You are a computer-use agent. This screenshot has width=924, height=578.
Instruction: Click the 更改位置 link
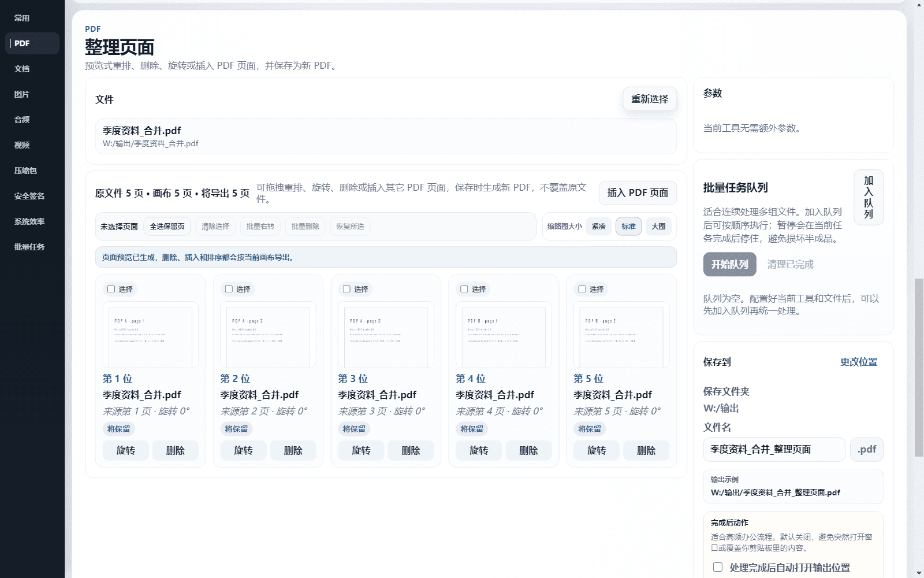point(859,362)
